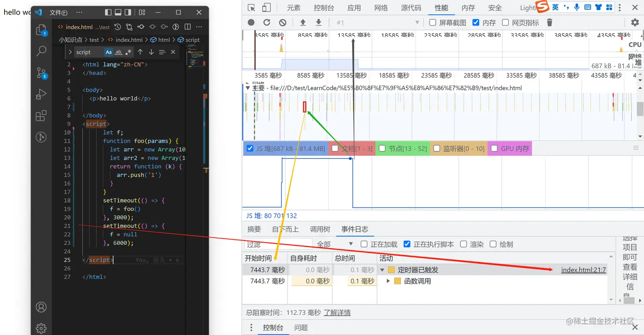Viewport: 644px width, 335px height.
Task: Open the 了解详情 link
Action: [x=337, y=312]
